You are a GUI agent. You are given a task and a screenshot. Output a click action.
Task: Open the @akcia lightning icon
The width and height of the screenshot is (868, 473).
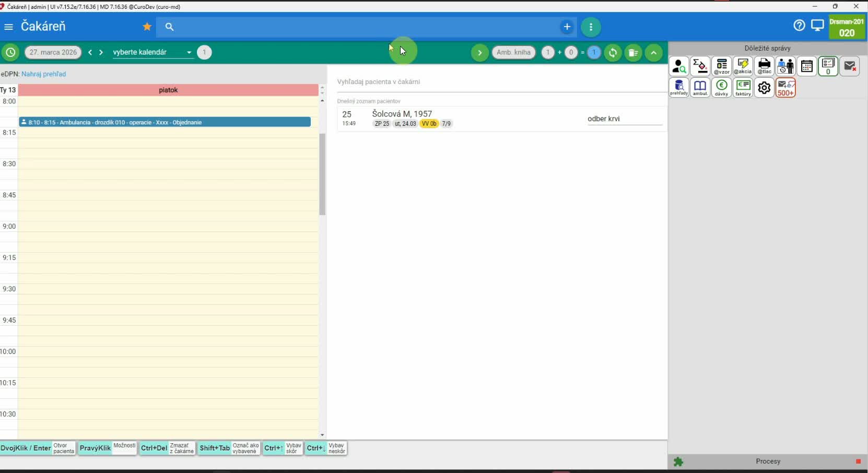tap(743, 67)
